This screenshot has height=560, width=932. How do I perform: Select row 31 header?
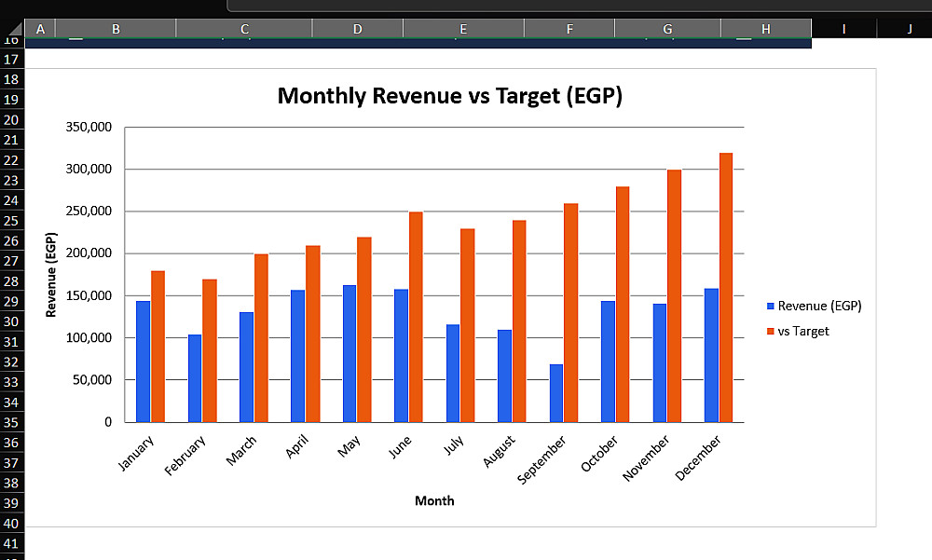click(11, 342)
